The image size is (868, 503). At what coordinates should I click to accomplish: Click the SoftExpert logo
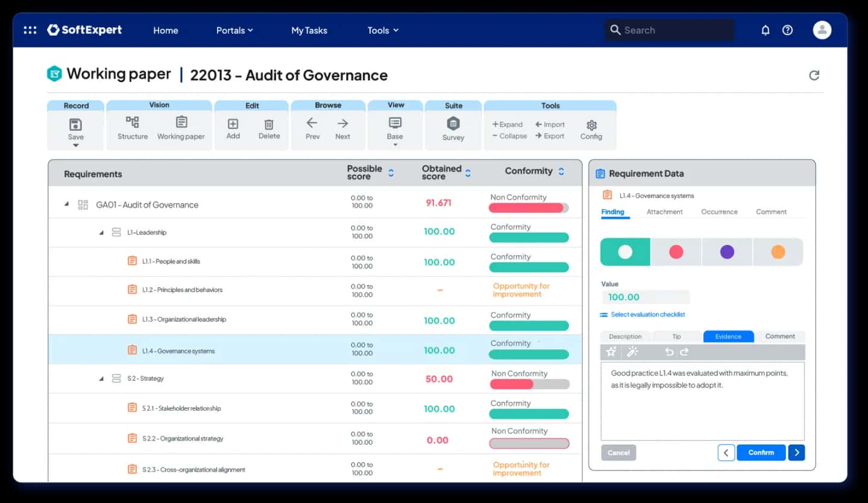(85, 30)
